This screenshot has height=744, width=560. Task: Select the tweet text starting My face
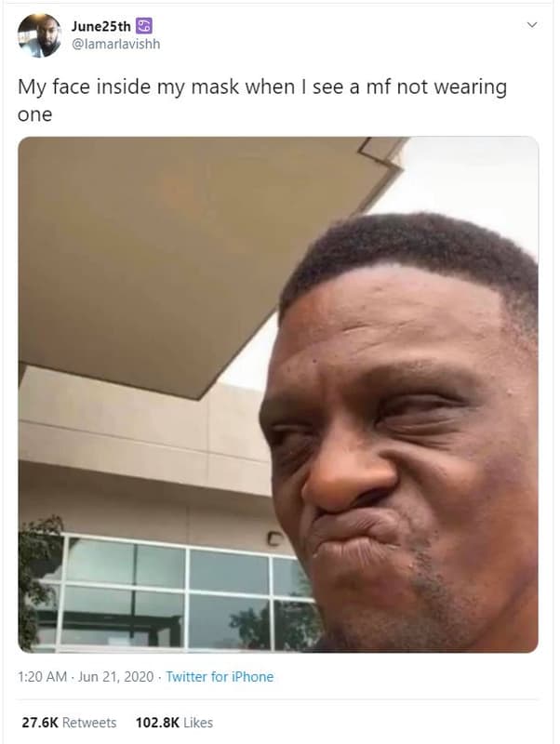pyautogui.click(x=262, y=100)
